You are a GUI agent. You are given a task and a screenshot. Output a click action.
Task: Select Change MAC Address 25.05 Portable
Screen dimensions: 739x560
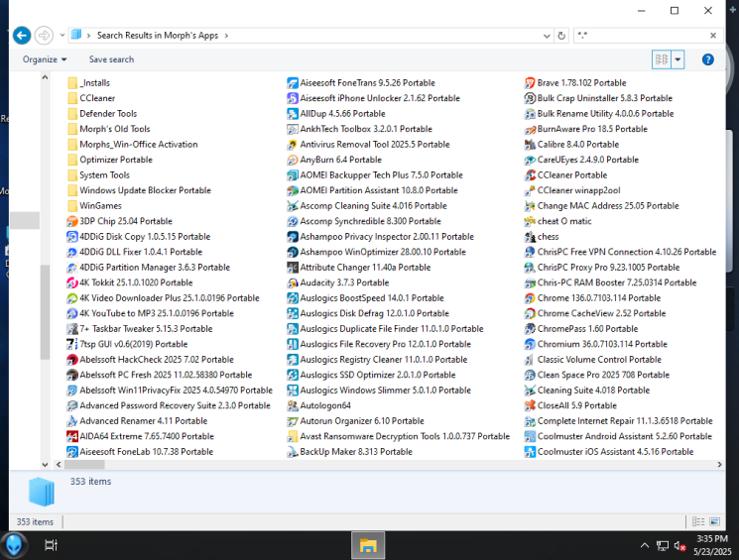tap(608, 206)
